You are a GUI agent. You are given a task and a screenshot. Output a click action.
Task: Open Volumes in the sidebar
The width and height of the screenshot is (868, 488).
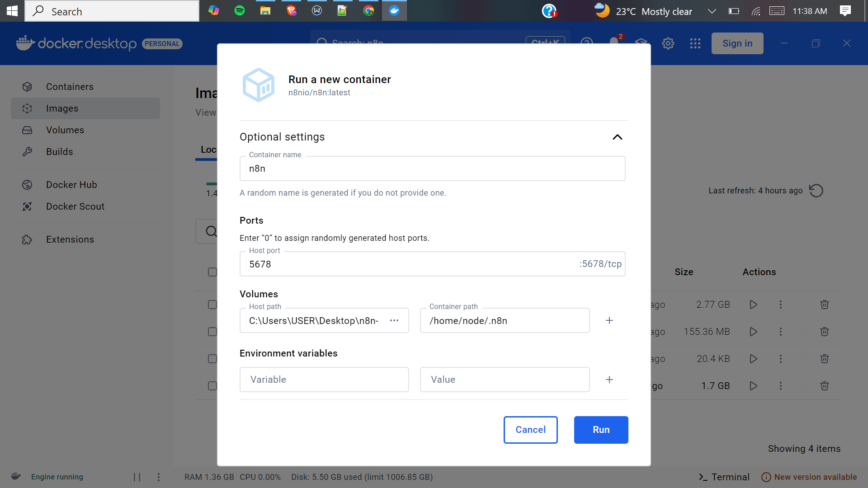85,130
